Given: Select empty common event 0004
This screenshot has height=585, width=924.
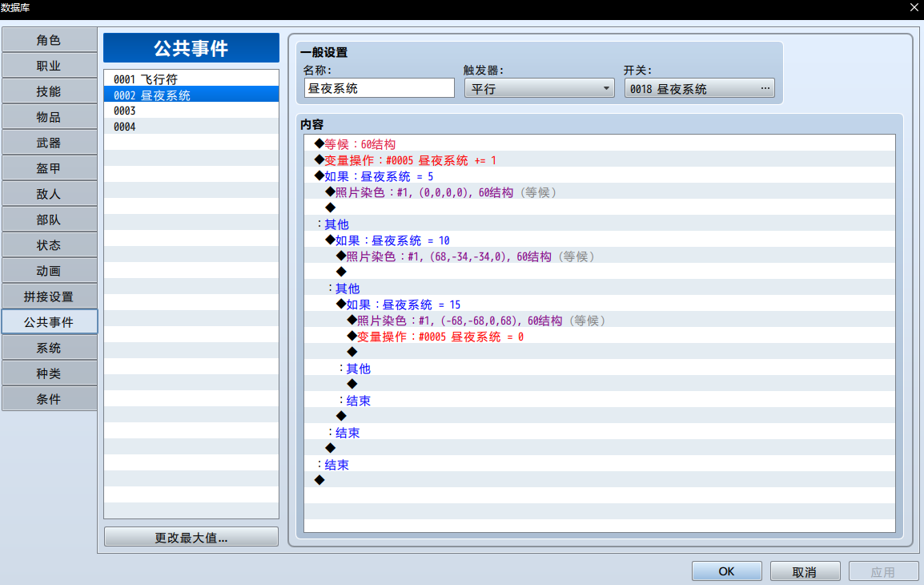Looking at the screenshot, I should (x=191, y=127).
